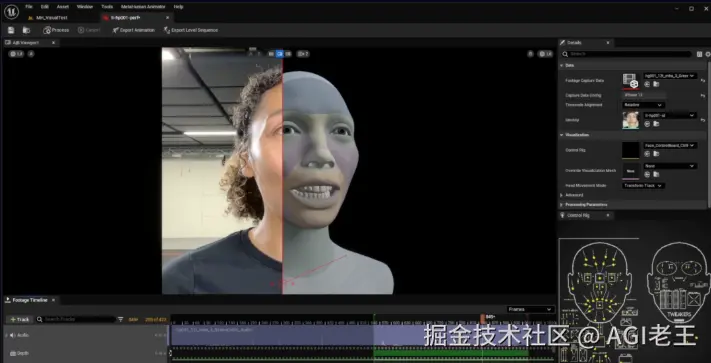This screenshot has width=711, height=363.
Task: Open the Identity asset dropdown
Action: coord(670,116)
